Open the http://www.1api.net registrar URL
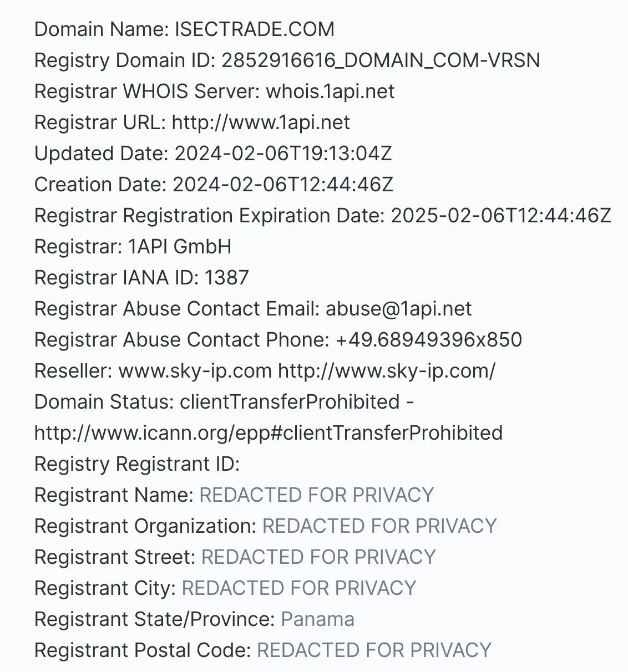628x672 pixels. click(261, 123)
